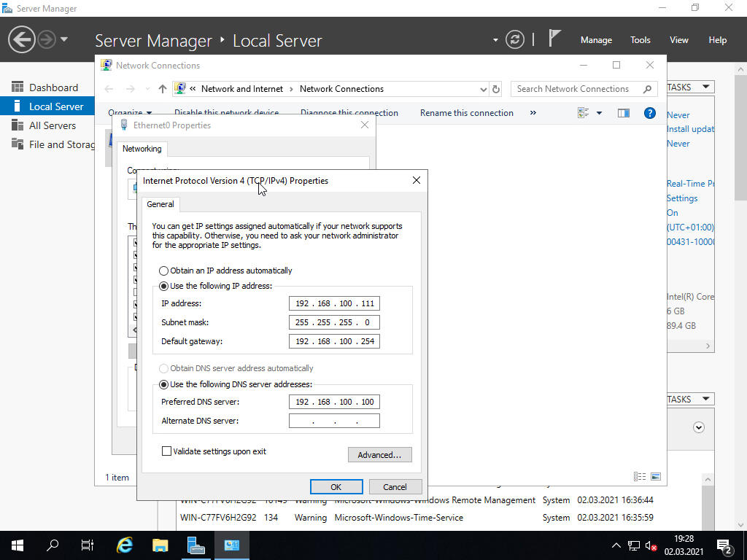The width and height of the screenshot is (747, 560).
Task: Click the Advanced button
Action: (379, 454)
